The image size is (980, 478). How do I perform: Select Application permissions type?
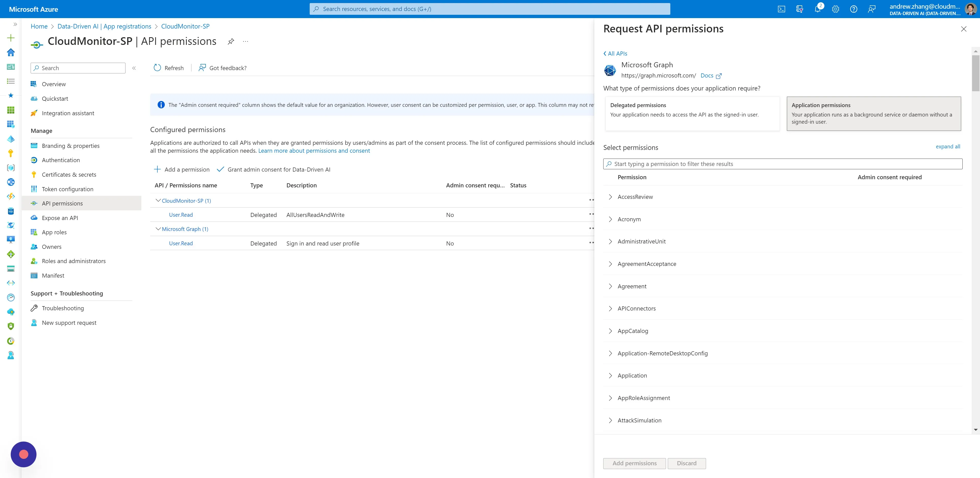click(x=873, y=114)
